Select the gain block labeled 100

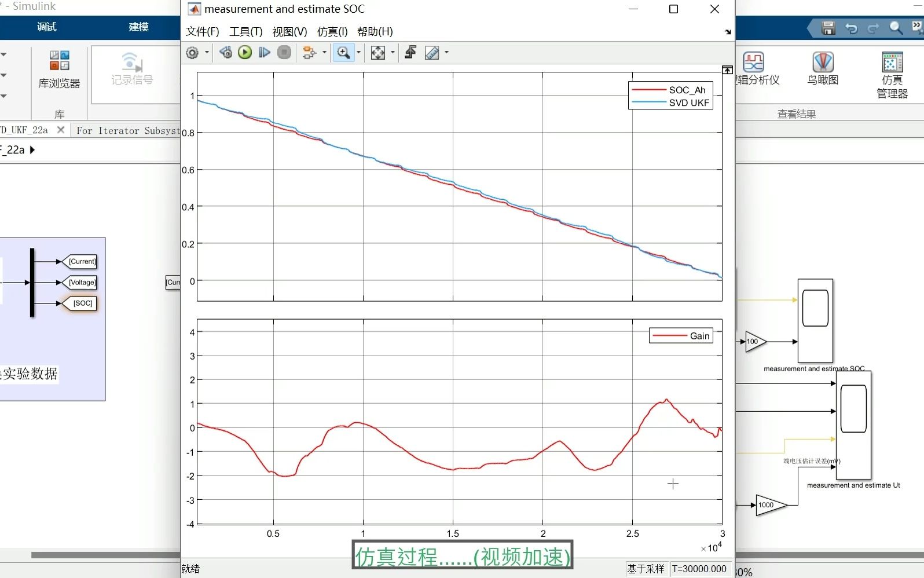tap(756, 342)
